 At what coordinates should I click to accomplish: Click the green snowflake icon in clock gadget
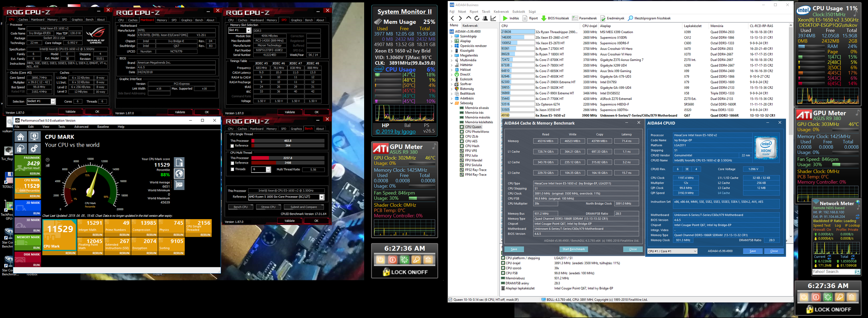click(404, 260)
